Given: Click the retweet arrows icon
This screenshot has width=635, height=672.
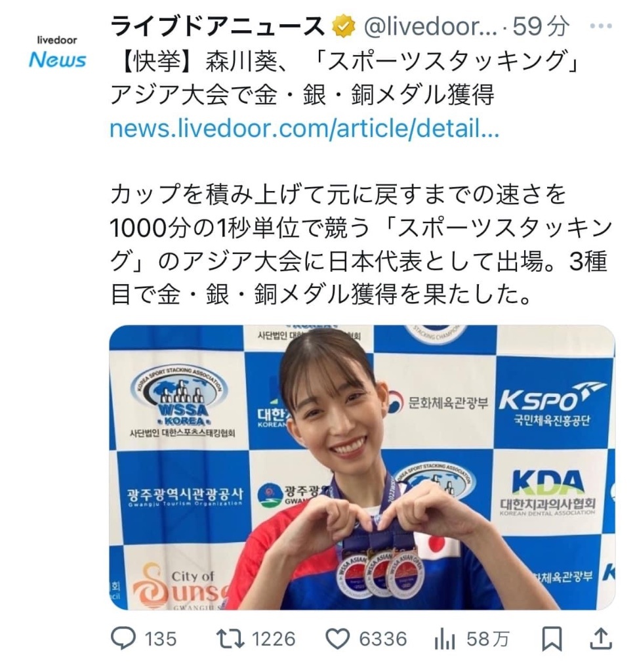Looking at the screenshot, I should pyautogui.click(x=230, y=639).
